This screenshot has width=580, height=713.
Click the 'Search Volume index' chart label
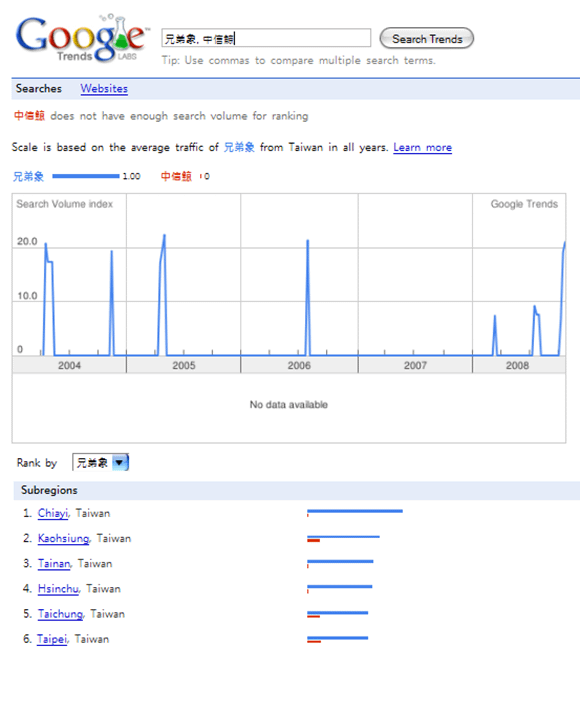tap(65, 204)
